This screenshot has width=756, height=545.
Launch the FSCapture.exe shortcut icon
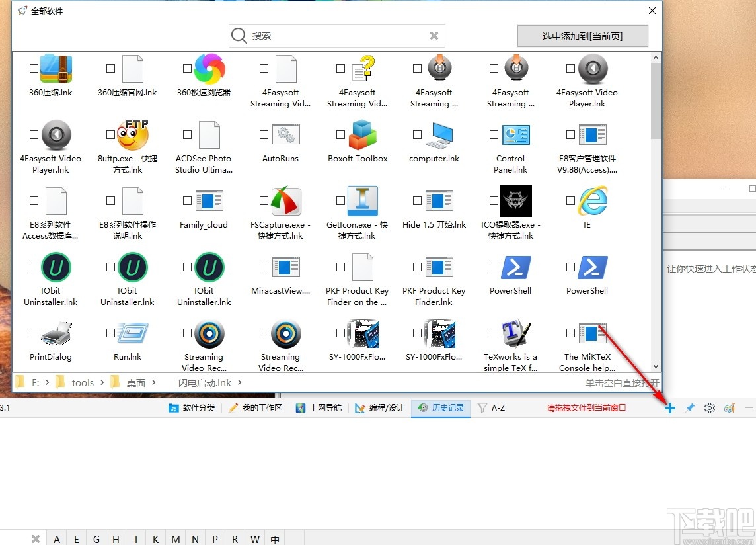(286, 201)
